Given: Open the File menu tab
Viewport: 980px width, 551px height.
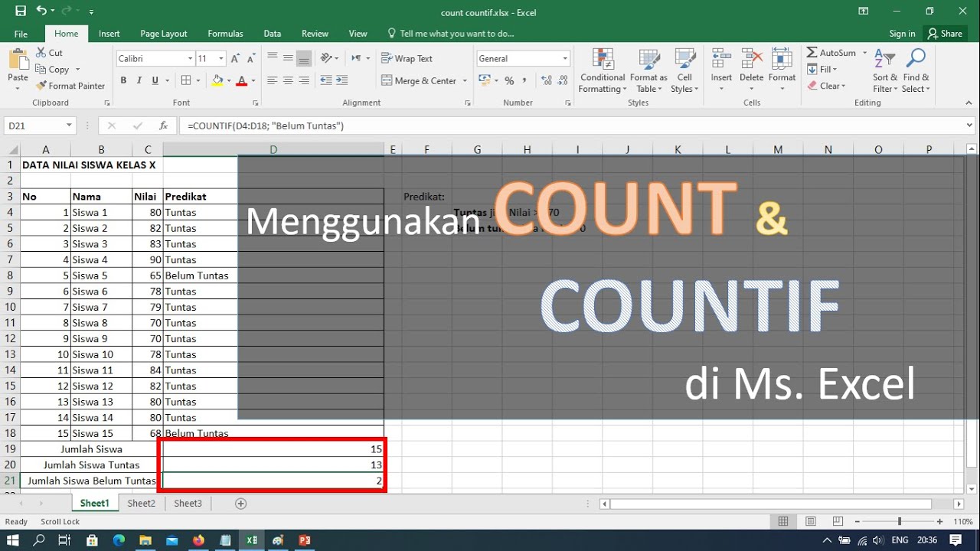Looking at the screenshot, I should tap(21, 34).
